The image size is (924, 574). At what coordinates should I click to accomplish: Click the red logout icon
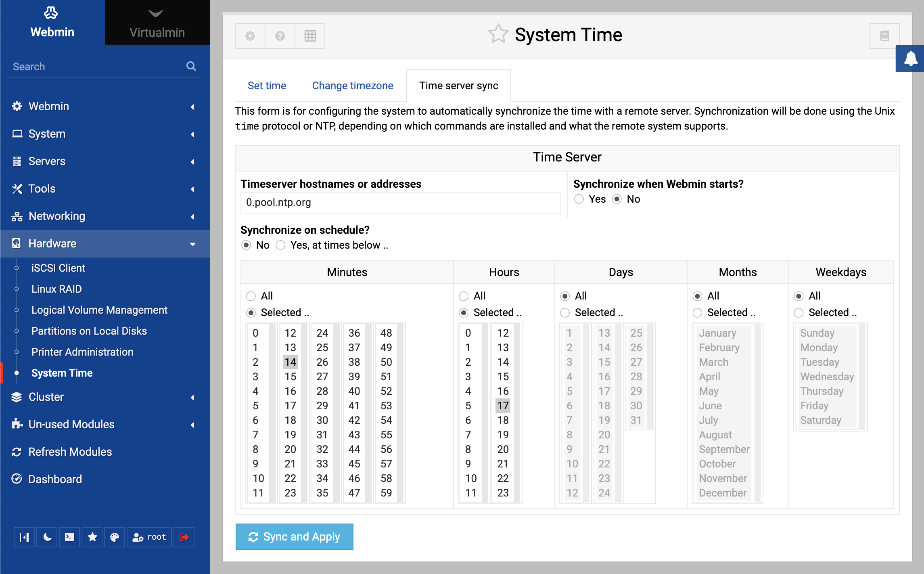[184, 537]
